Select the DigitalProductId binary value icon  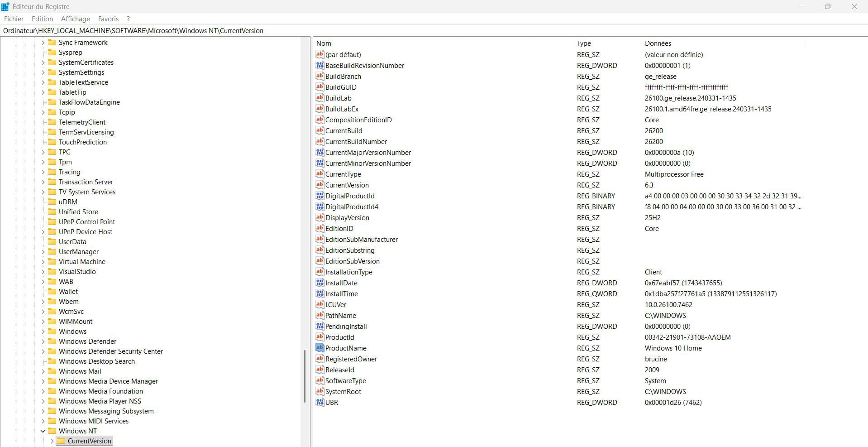pos(320,196)
